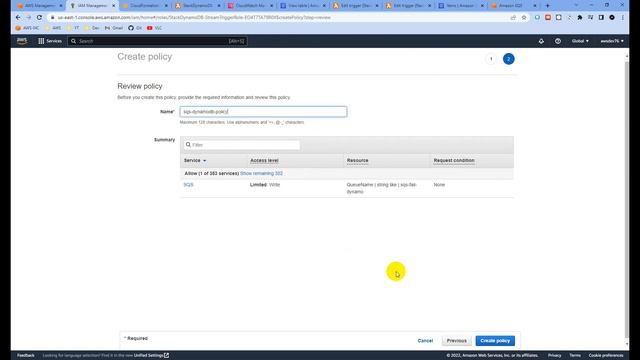Click the page vertical scrollbar
Image resolution: width=640 pixels, height=360 pixels.
(x=627, y=200)
